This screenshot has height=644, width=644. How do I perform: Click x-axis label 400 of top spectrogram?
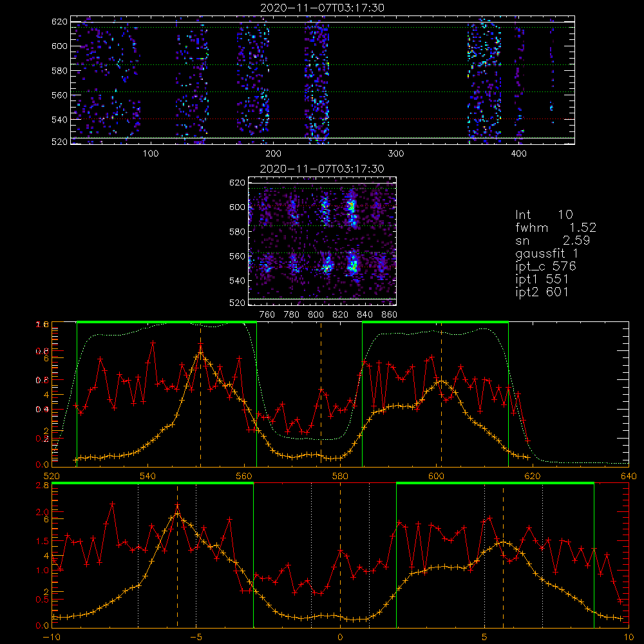coord(518,154)
